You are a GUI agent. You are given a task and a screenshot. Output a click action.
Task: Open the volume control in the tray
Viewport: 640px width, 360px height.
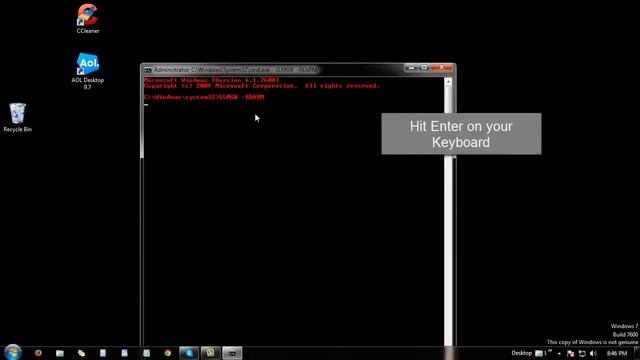click(x=593, y=353)
